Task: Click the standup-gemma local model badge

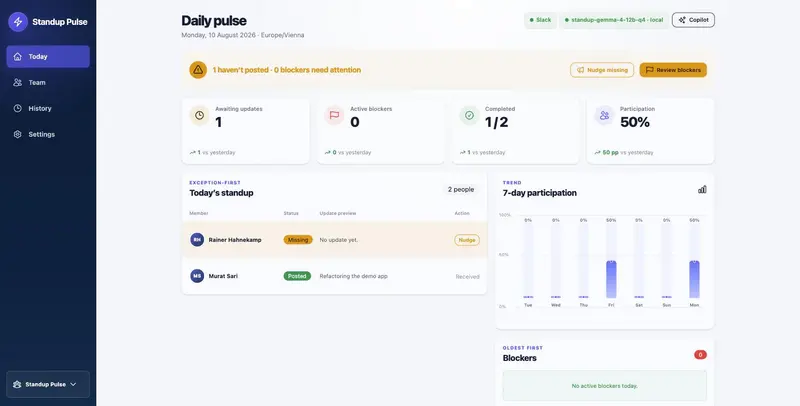Action: click(x=614, y=20)
